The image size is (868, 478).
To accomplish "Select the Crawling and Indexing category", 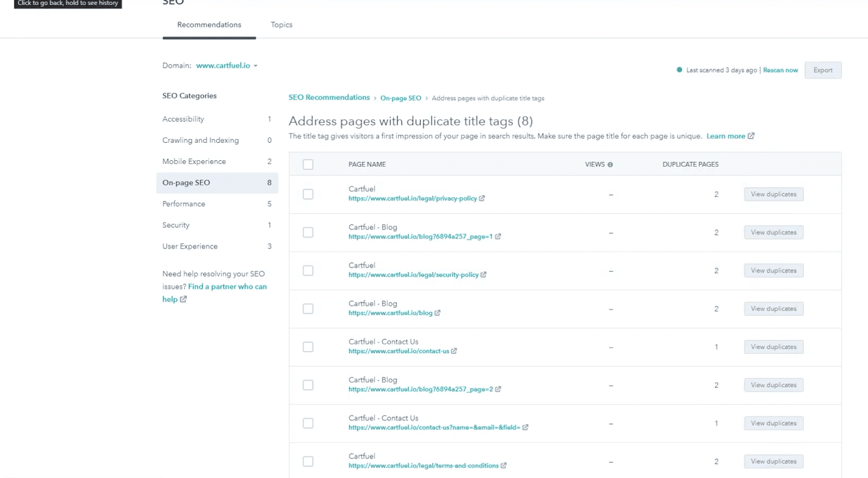I will click(x=217, y=140).
